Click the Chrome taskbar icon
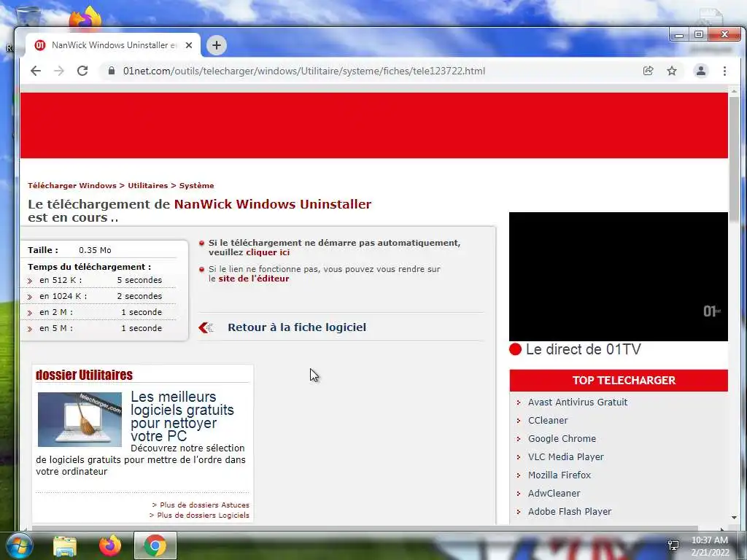The width and height of the screenshot is (747, 560). 155,545
